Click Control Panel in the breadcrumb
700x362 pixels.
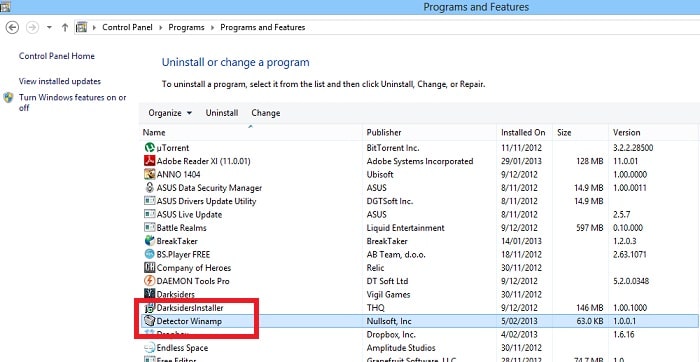point(127,28)
